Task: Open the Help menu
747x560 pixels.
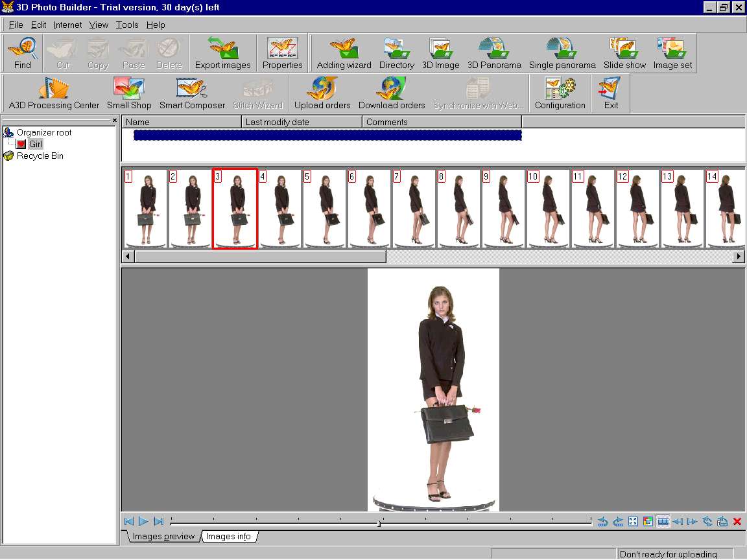Action: click(x=156, y=25)
